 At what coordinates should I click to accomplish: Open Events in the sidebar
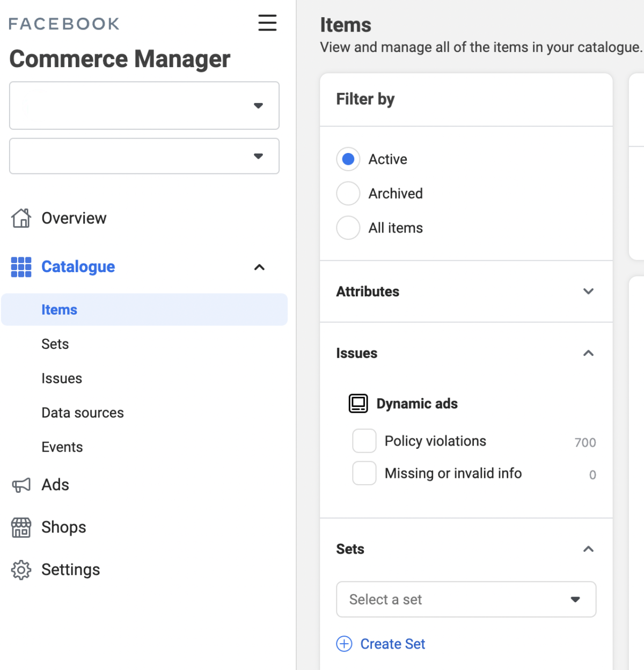[x=62, y=447]
